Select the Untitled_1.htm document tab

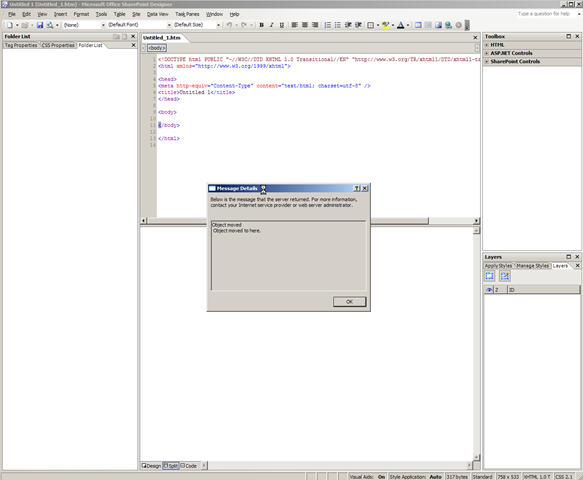(162, 38)
